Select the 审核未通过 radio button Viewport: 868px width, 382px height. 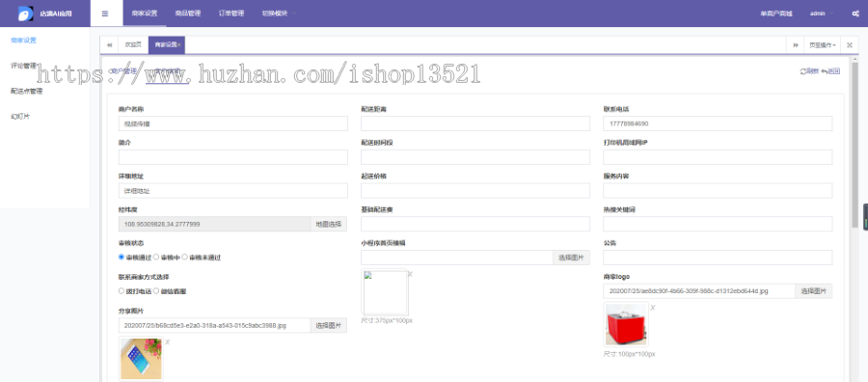tap(184, 257)
